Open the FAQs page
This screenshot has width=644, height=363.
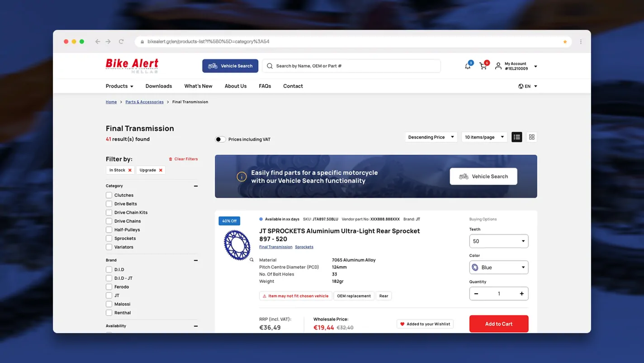tap(265, 86)
